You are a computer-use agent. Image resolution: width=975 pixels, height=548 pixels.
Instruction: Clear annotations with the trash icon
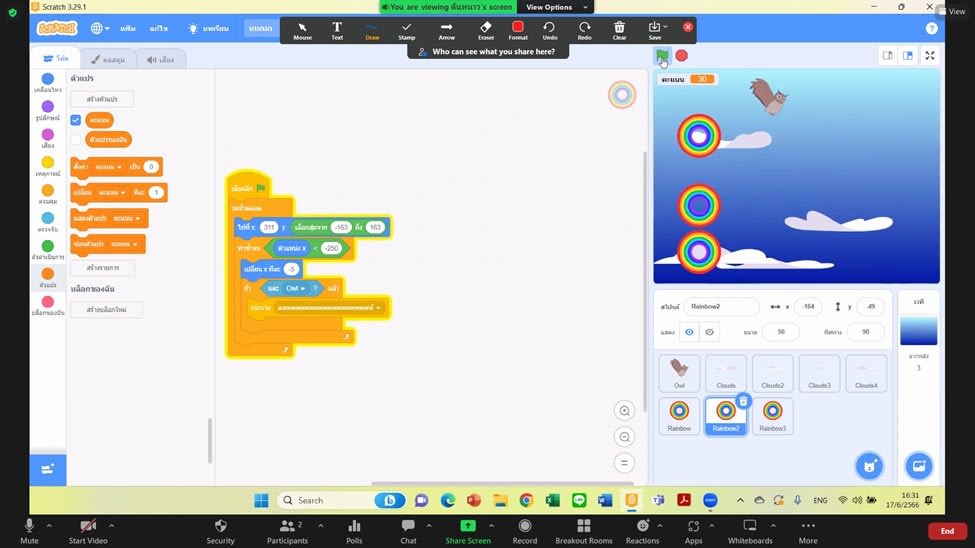619,30
